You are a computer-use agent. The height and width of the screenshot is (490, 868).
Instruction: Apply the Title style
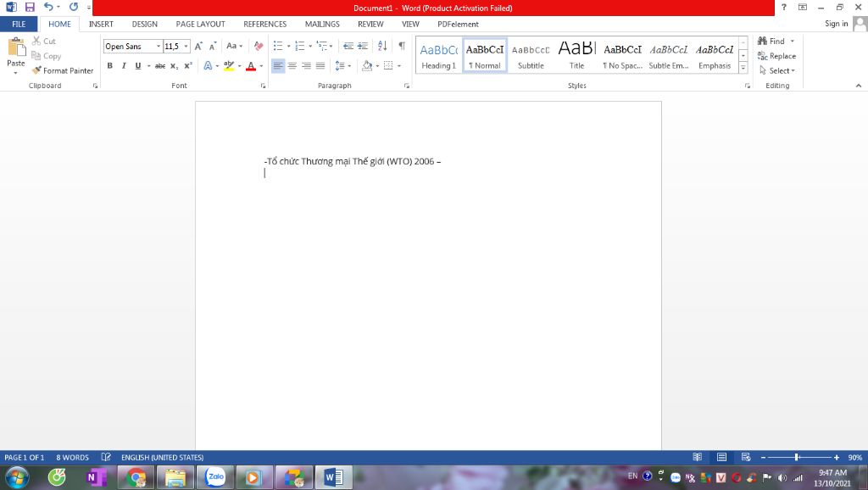click(576, 55)
